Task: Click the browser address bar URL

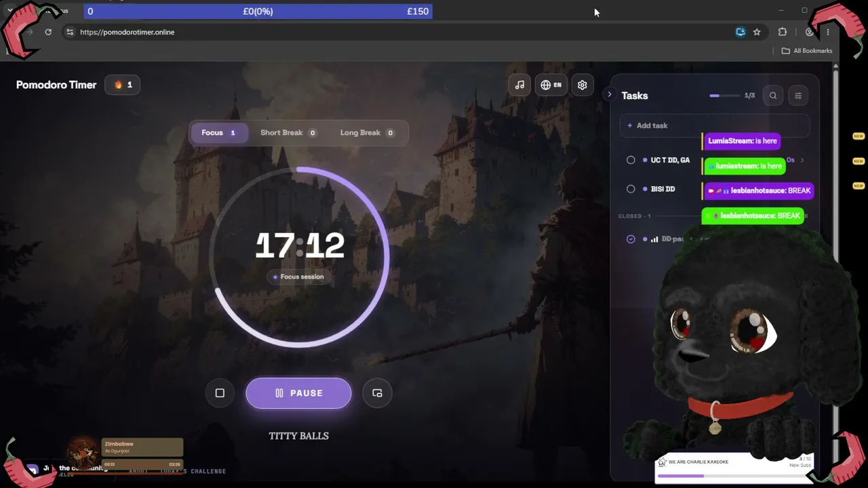Action: tap(127, 32)
